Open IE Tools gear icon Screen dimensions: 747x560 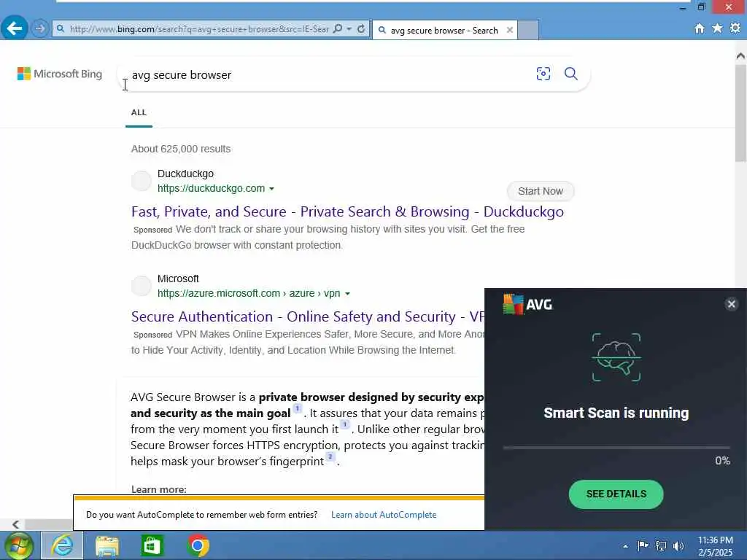pos(735,28)
